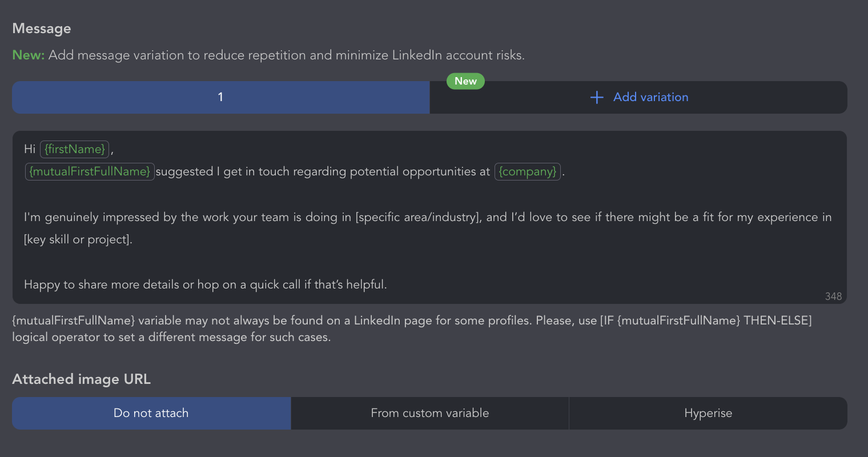Click the plus icon beside Add variation
Viewport: 868px width, 457px height.
point(597,97)
